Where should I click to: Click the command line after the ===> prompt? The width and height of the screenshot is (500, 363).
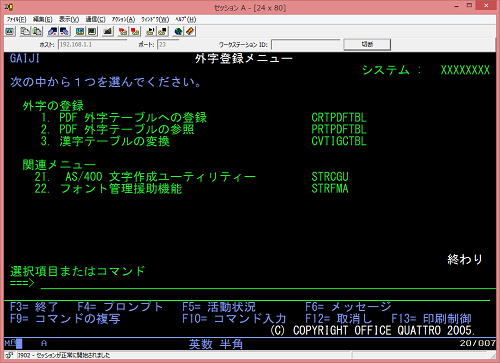268,283
